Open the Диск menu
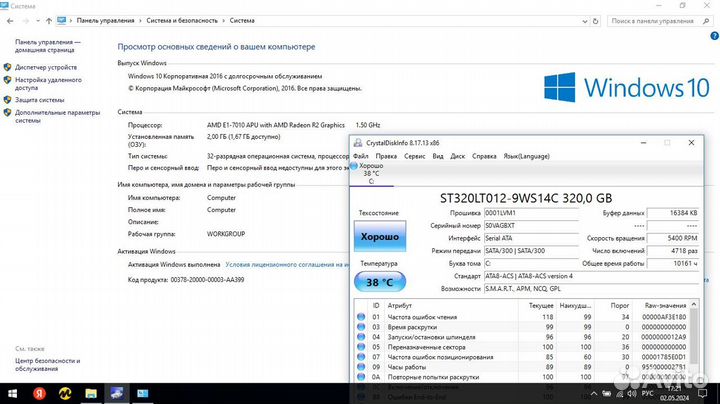Image resolution: width=720 pixels, height=404 pixels. [457, 156]
